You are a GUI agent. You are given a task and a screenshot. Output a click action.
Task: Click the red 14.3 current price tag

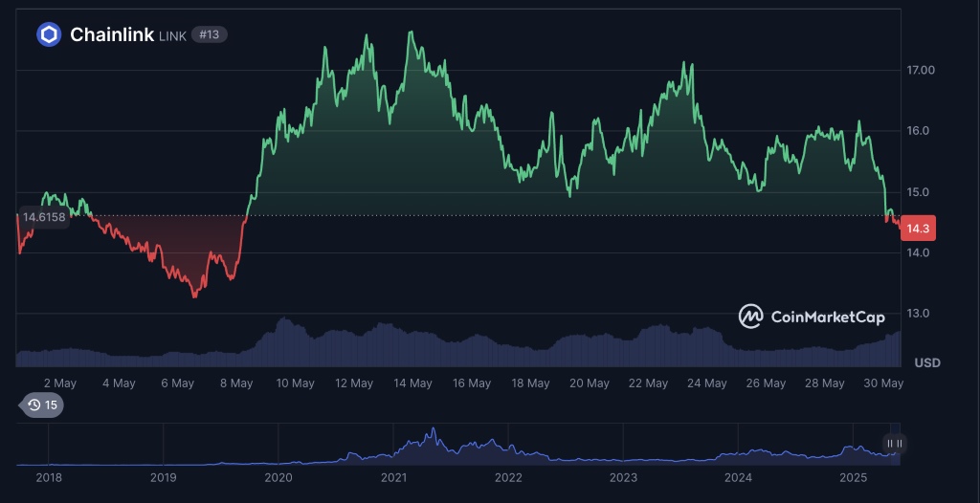click(918, 229)
